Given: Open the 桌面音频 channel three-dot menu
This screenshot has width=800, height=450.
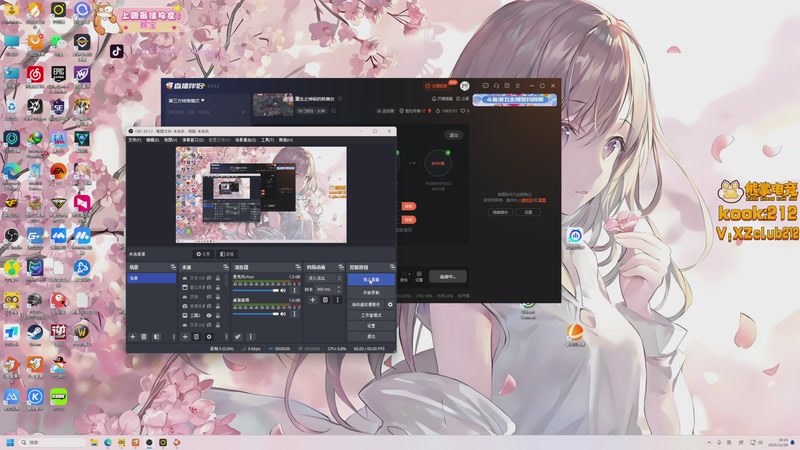Looking at the screenshot, I should coord(294,314).
